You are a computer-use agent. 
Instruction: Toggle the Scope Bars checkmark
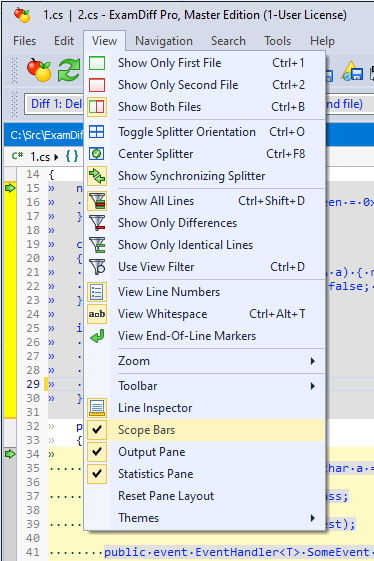(97, 430)
